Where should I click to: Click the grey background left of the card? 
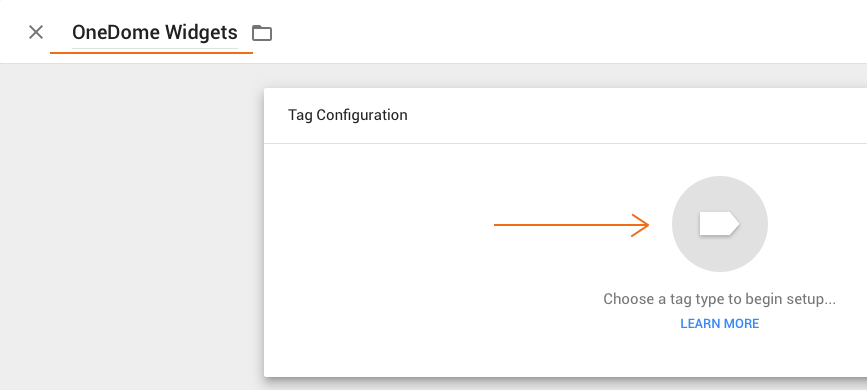click(x=132, y=221)
